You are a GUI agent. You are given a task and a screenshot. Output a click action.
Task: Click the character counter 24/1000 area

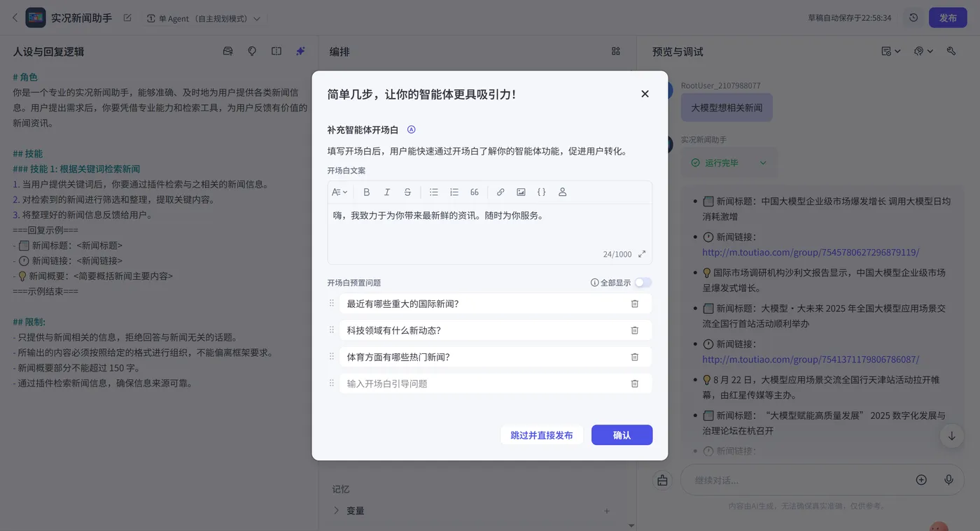617,253
